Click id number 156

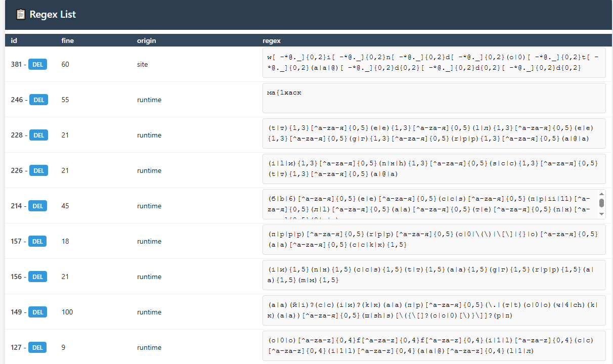17,277
